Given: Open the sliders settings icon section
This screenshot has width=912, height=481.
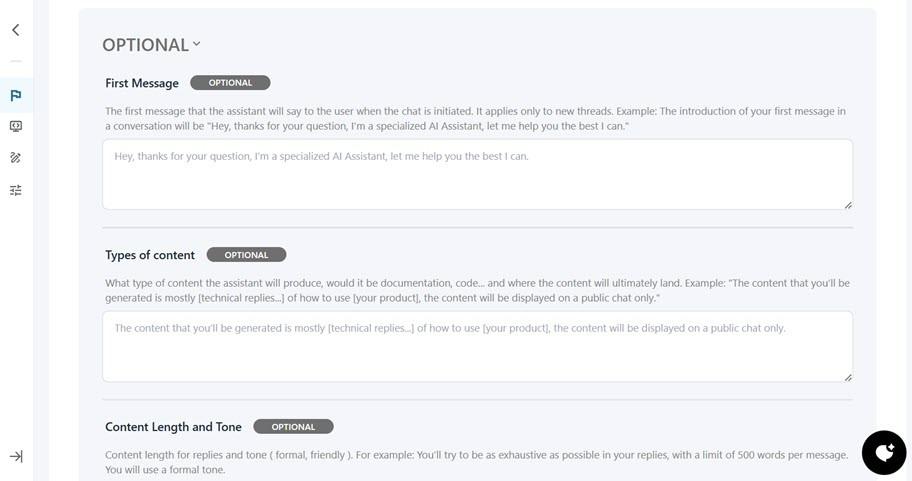Looking at the screenshot, I should pyautogui.click(x=16, y=190).
